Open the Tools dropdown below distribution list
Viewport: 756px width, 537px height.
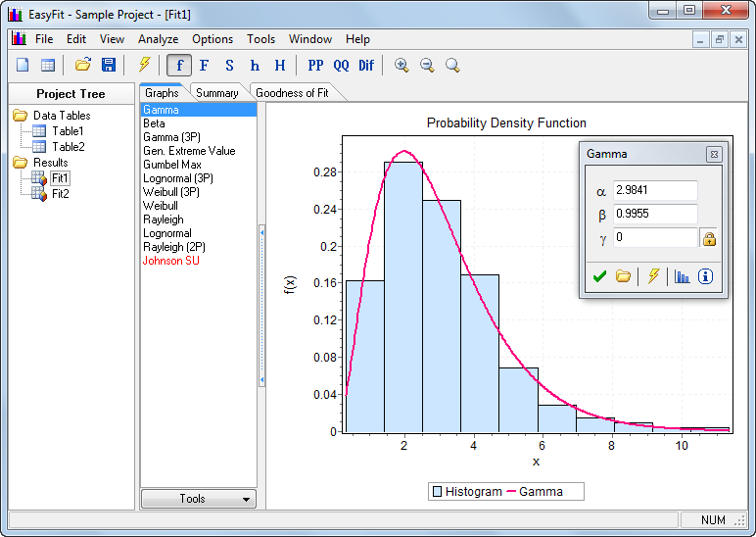199,499
